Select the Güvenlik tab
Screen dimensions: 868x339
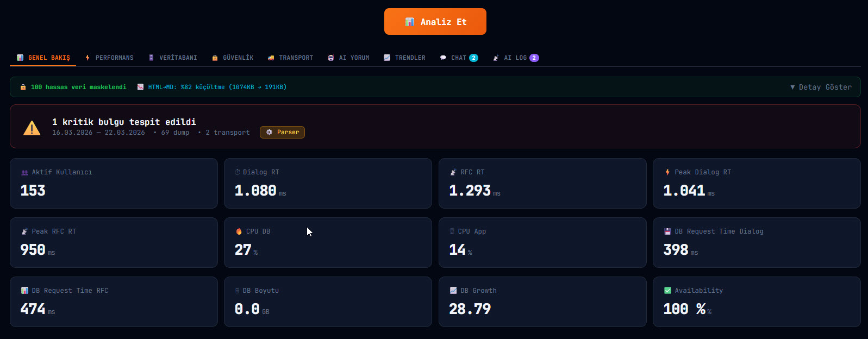(x=233, y=58)
